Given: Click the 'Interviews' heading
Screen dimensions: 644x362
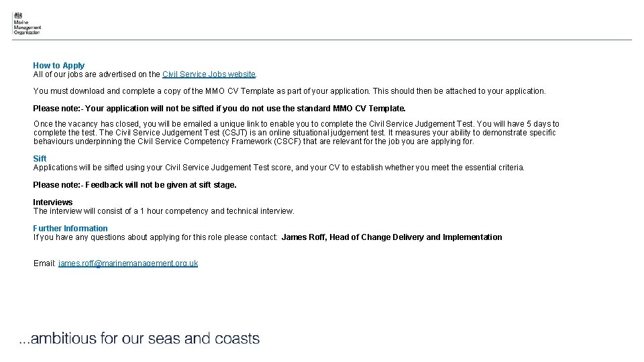Looking at the screenshot, I should point(53,202).
